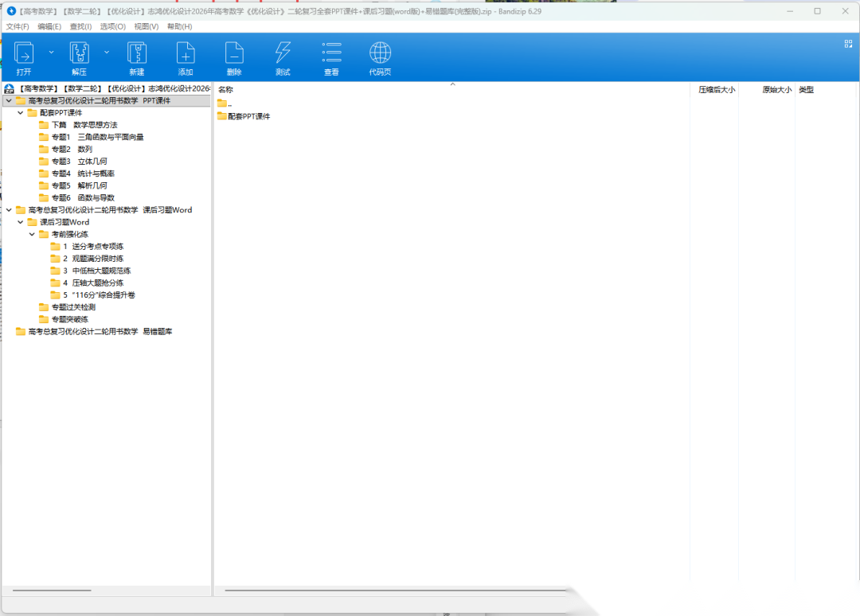Viewport: 860px width, 616px height.
Task: Open the 选项(O) menu
Action: pos(112,26)
